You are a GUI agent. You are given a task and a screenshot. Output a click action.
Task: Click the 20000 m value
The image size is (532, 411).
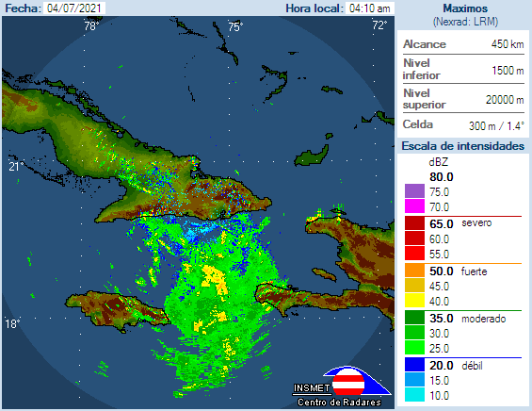505,100
